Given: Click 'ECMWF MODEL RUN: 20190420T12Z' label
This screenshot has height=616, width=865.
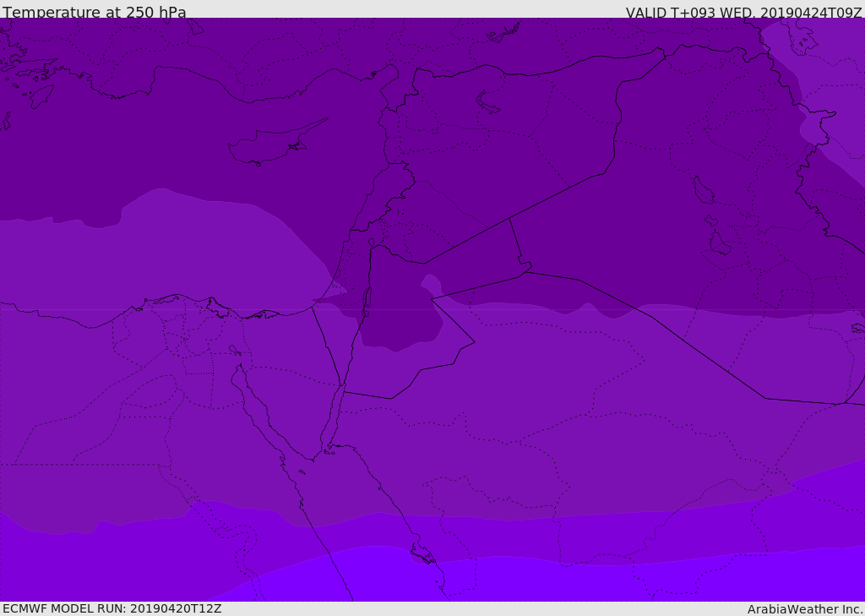Looking at the screenshot, I should pyautogui.click(x=112, y=608).
